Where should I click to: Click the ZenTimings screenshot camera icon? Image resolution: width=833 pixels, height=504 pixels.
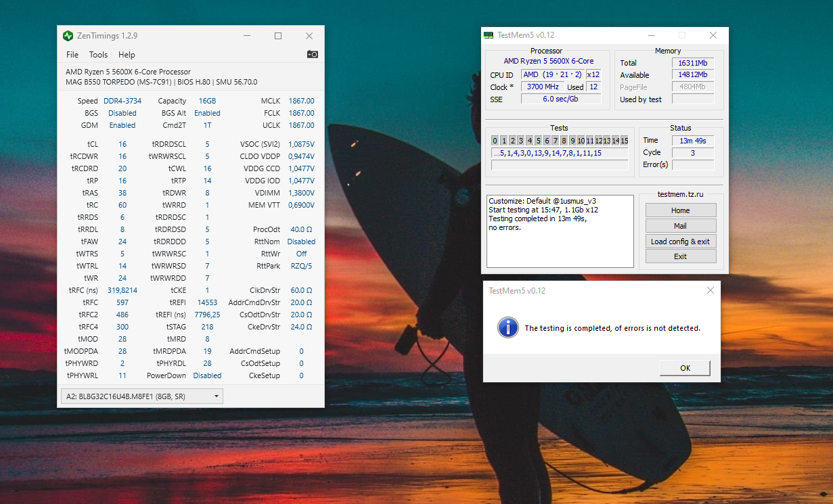312,54
